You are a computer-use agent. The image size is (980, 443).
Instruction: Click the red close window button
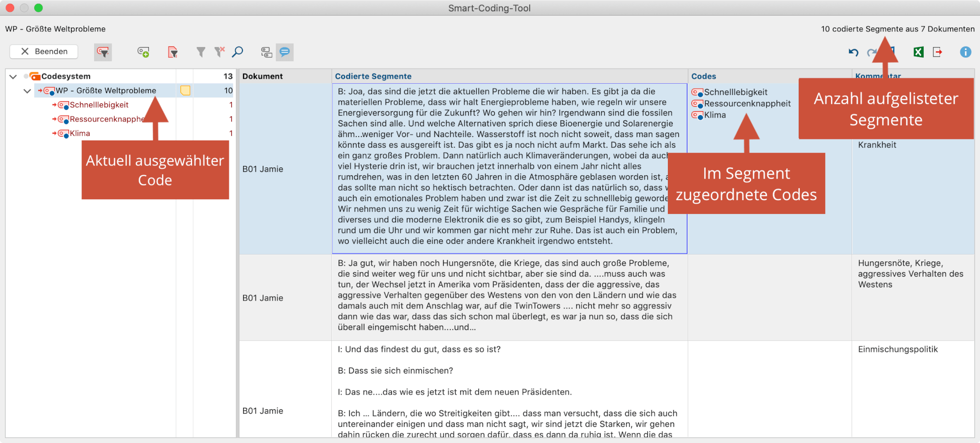pos(10,8)
